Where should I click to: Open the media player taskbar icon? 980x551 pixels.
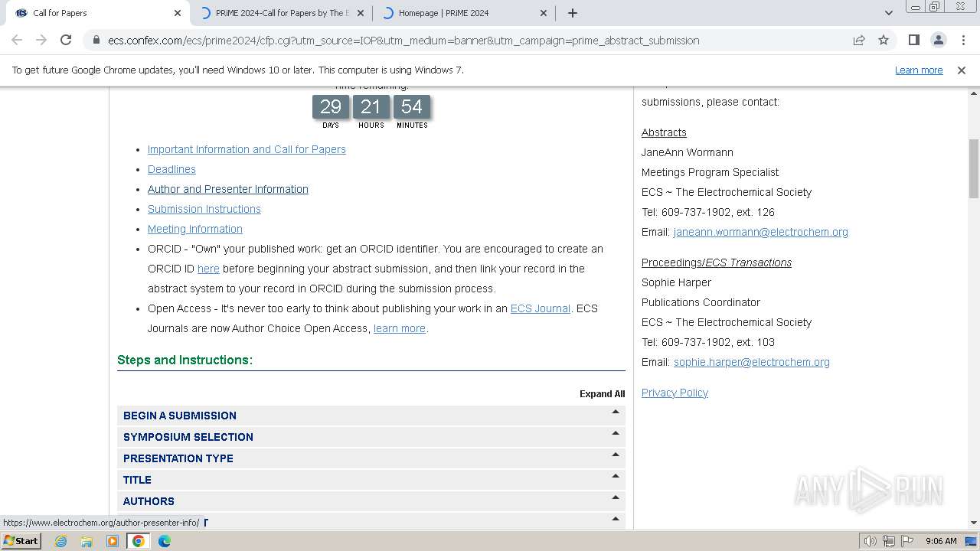click(x=113, y=541)
